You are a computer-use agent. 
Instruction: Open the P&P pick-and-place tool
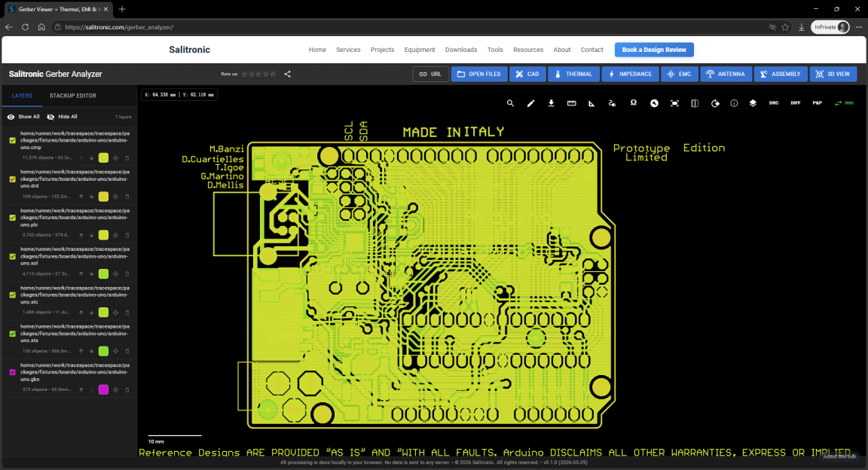tap(817, 103)
